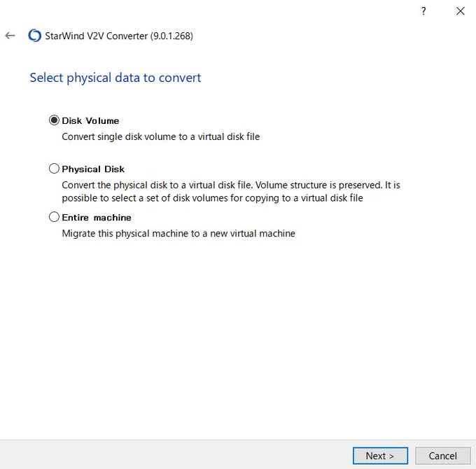Viewport: 476px width, 469px height.
Task: Select the Entire machine radio button
Action: click(54, 217)
